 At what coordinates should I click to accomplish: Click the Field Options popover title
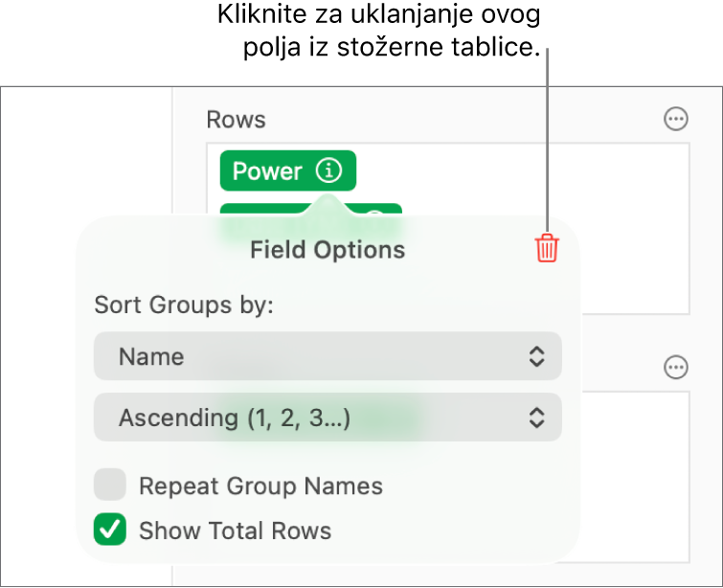328,250
